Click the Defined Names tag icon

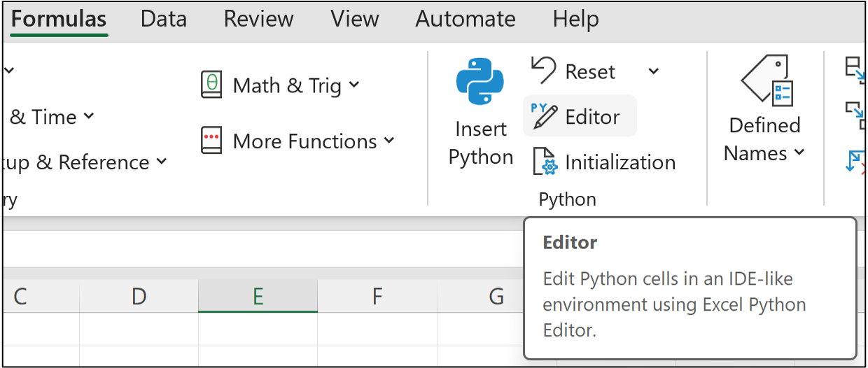(765, 81)
